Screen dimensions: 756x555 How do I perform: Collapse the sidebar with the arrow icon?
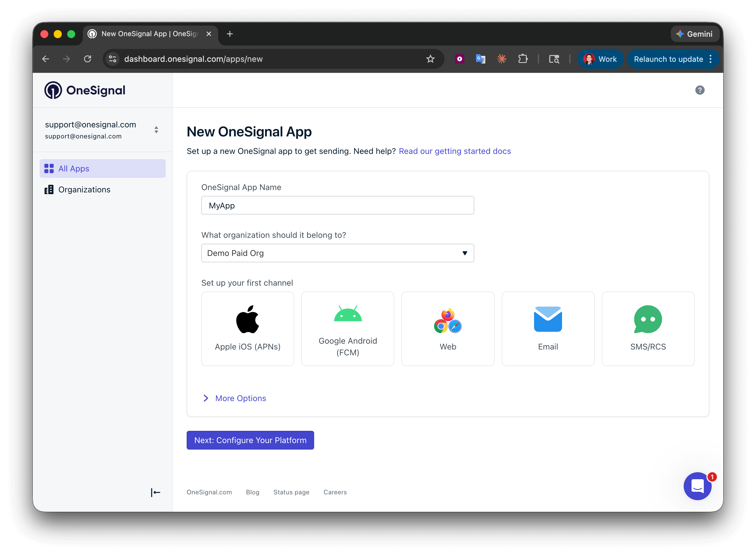156,492
